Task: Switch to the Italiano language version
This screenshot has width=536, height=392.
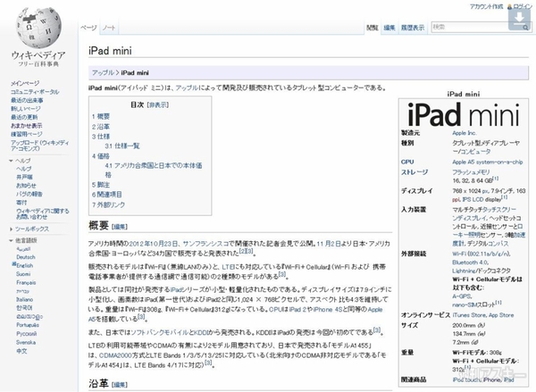Action: [25, 299]
